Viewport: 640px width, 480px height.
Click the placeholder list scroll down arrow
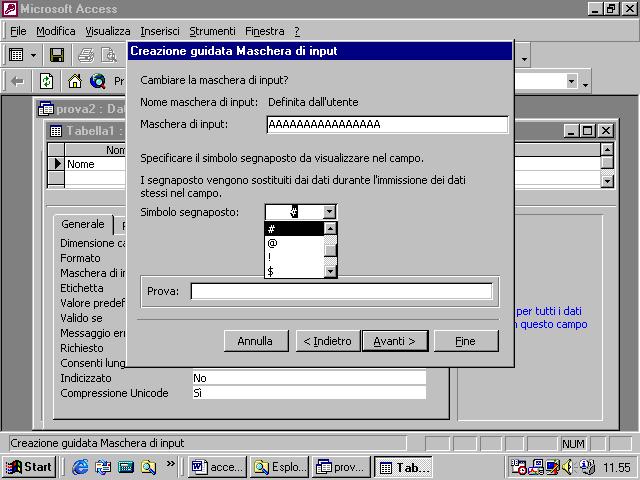(330, 271)
